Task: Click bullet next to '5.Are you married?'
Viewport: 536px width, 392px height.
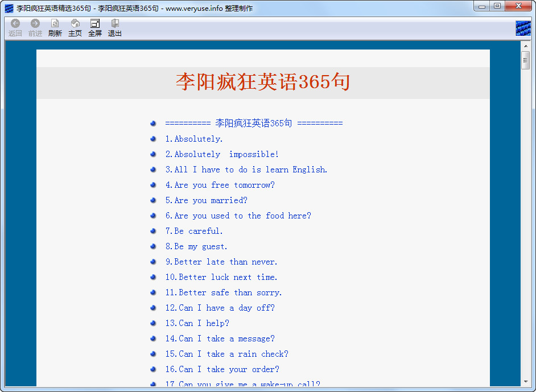Action: [153, 200]
